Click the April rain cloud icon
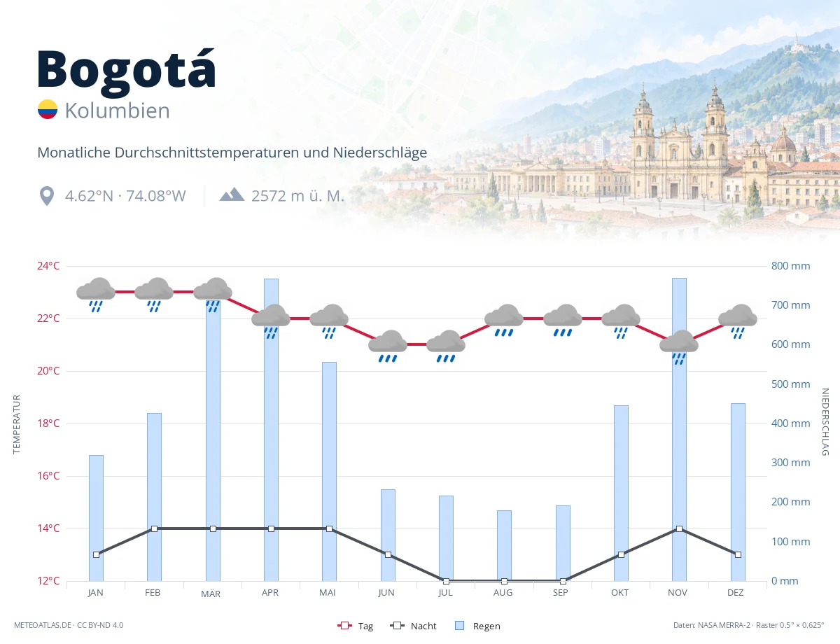 (271, 321)
